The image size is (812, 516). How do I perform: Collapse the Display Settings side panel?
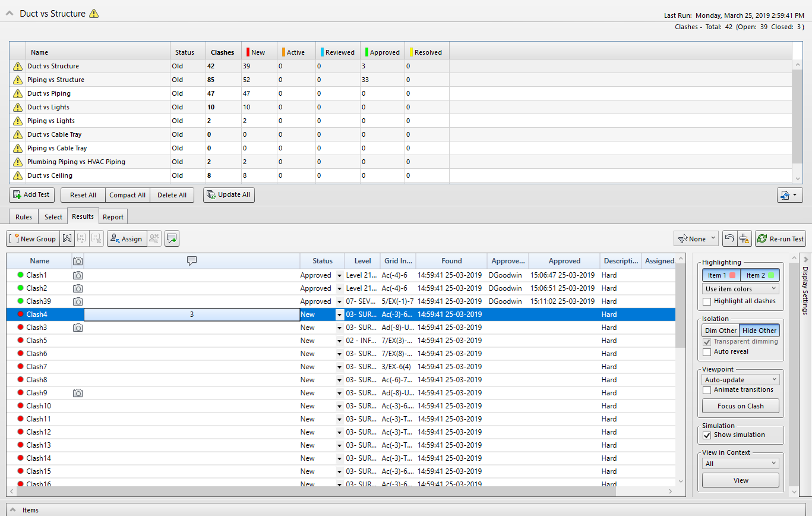click(x=805, y=260)
